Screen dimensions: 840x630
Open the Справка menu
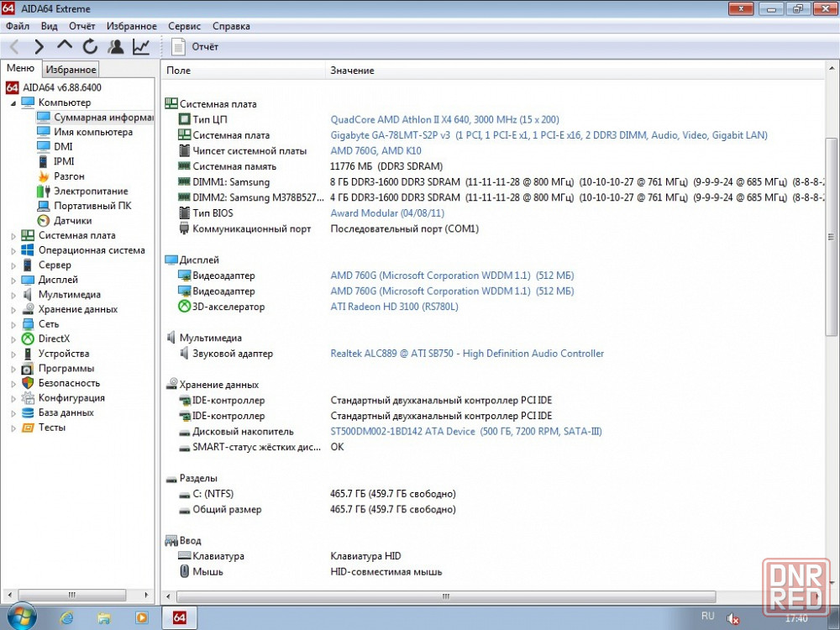point(232,26)
